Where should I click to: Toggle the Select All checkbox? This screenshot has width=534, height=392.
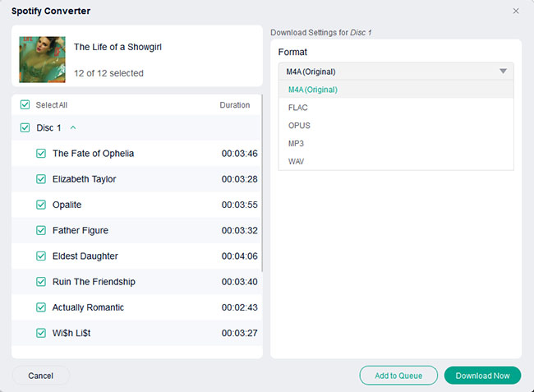(x=25, y=104)
